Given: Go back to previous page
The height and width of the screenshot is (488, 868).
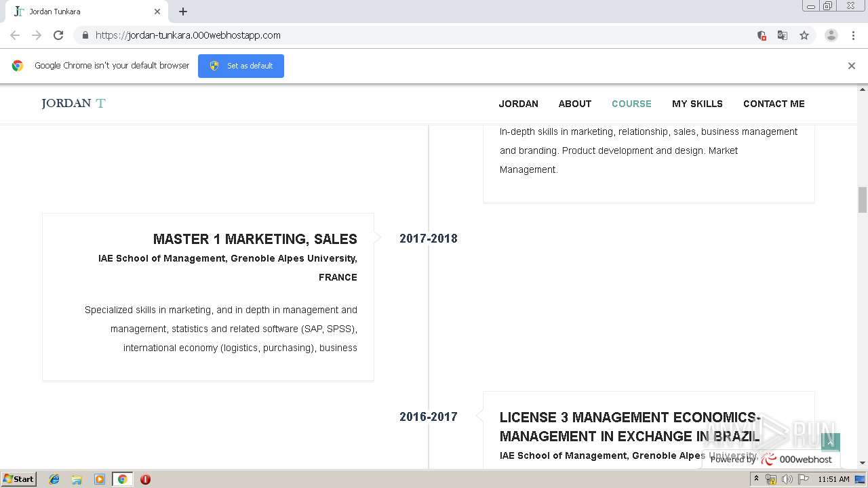Looking at the screenshot, I should click(15, 35).
